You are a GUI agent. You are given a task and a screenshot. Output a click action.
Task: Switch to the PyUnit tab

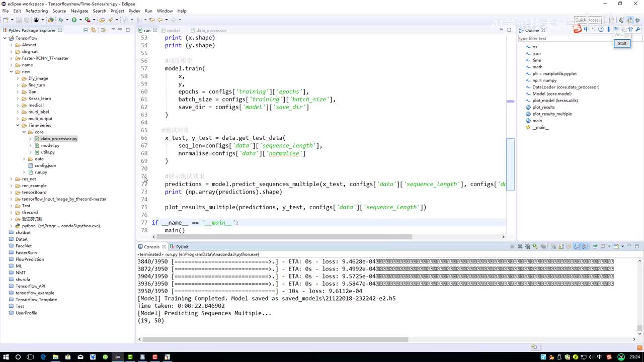click(179, 247)
